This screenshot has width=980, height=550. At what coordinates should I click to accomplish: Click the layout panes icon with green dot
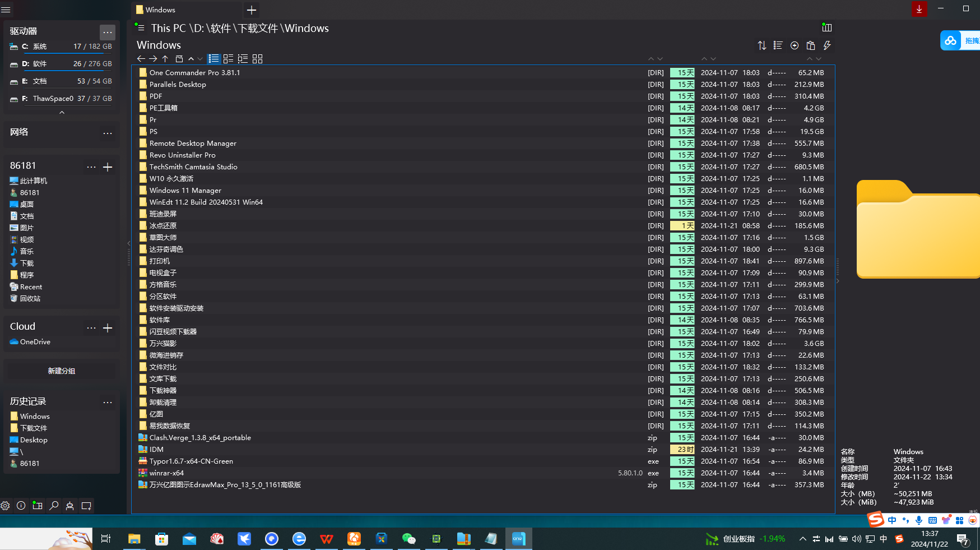click(x=38, y=506)
